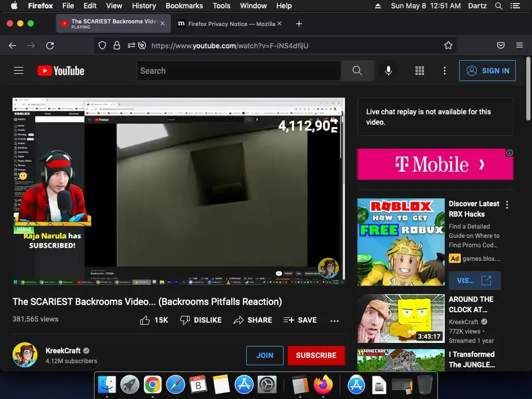View site security padlock information
This screenshot has height=399, width=532.
click(117, 46)
